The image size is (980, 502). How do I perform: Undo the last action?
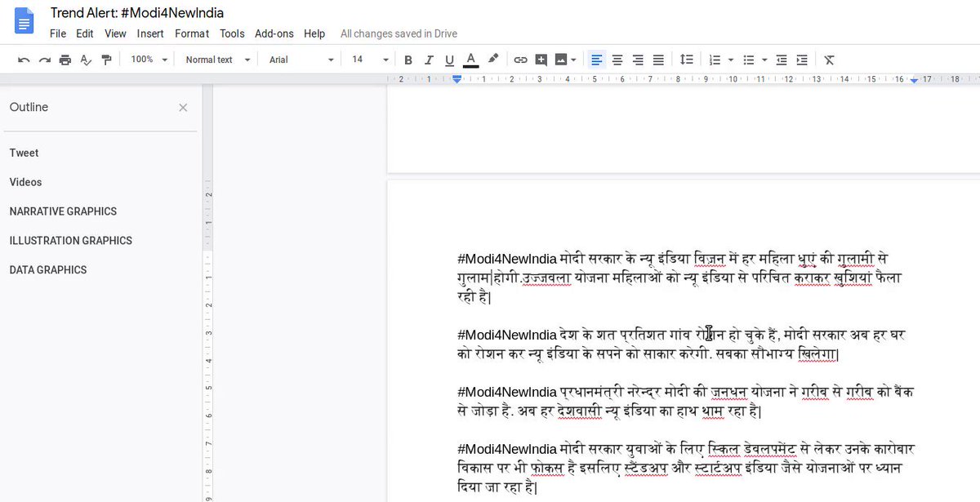point(24,60)
